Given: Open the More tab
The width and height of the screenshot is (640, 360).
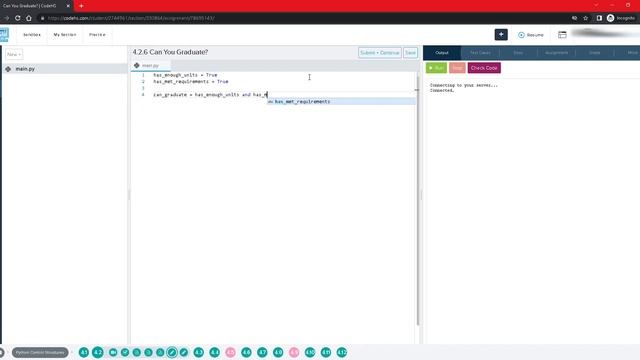Looking at the screenshot, I should [632, 53].
